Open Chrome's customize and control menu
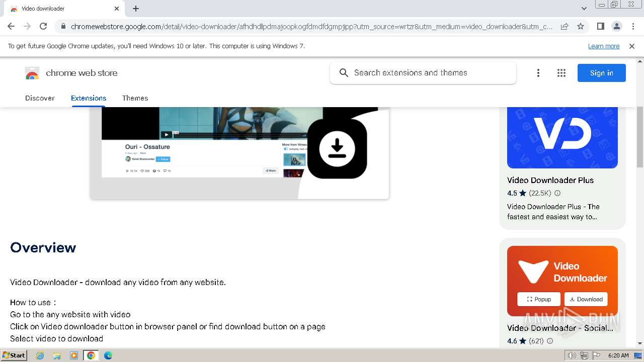Viewport: 644px width, 362px height. coord(633,26)
